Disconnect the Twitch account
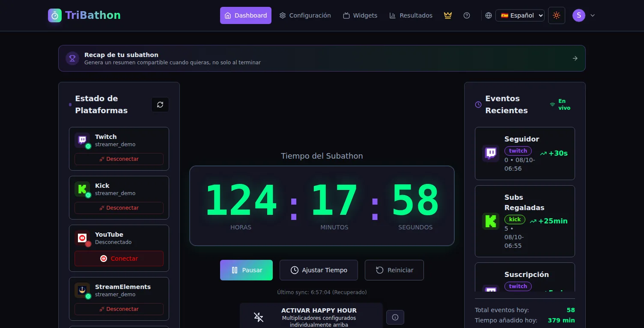 pos(119,159)
